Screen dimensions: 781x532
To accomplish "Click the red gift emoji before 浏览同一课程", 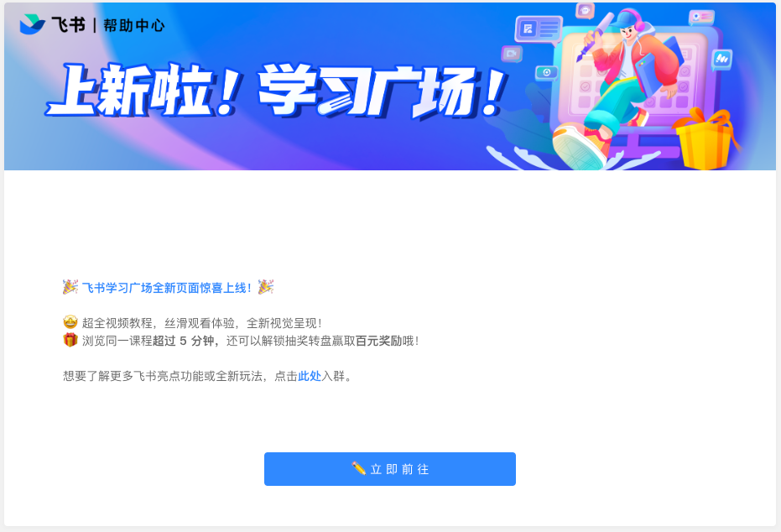I will click(70, 340).
